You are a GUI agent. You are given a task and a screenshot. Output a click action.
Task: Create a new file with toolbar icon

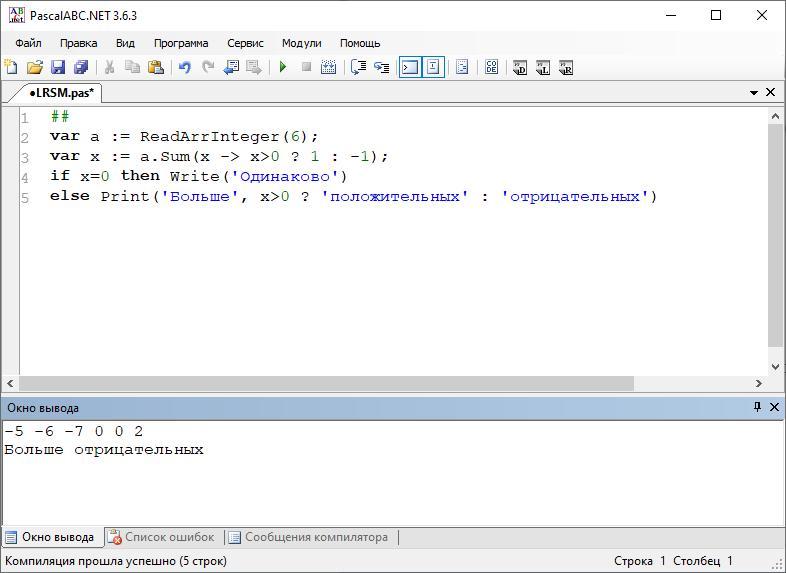[x=11, y=67]
